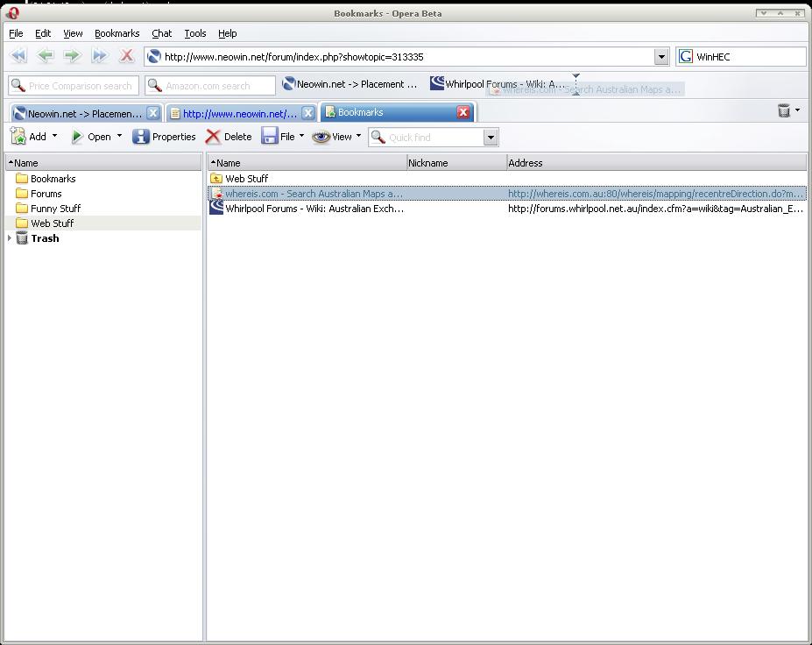Expand the Add button dropdown
The image size is (812, 645).
pyautogui.click(x=53, y=137)
